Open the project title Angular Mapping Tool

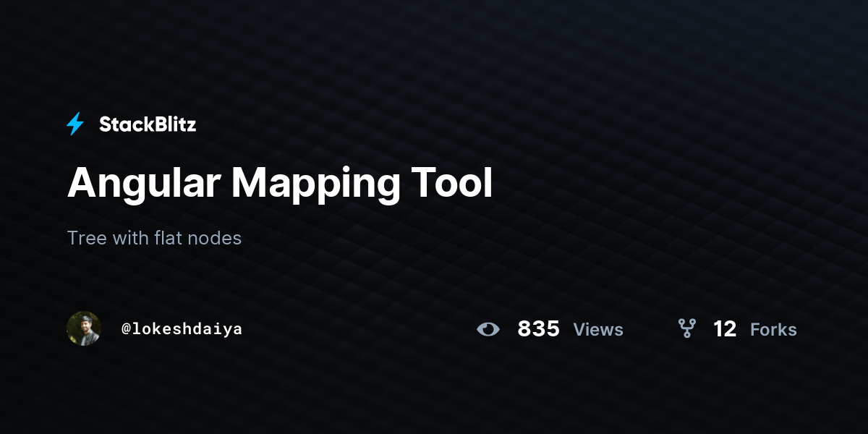click(279, 183)
